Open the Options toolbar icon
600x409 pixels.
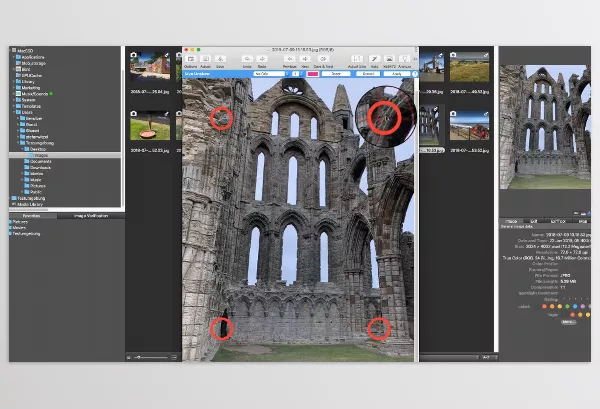(x=190, y=60)
